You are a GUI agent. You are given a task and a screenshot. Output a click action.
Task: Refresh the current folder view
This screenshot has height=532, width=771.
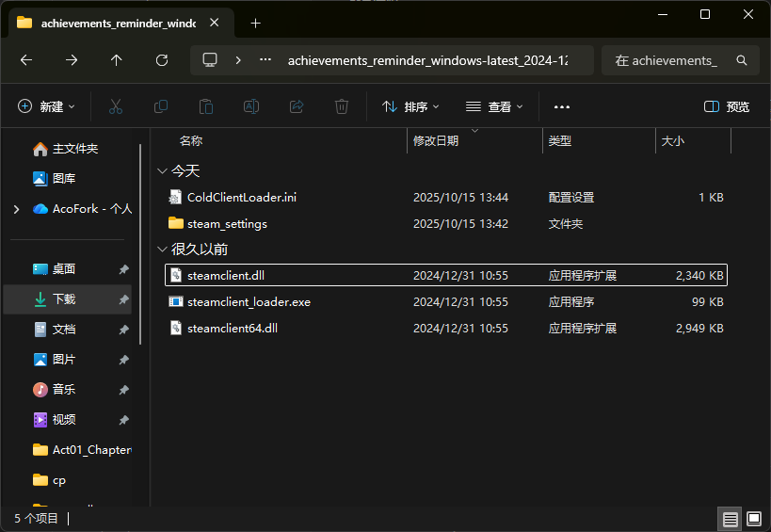click(x=162, y=60)
